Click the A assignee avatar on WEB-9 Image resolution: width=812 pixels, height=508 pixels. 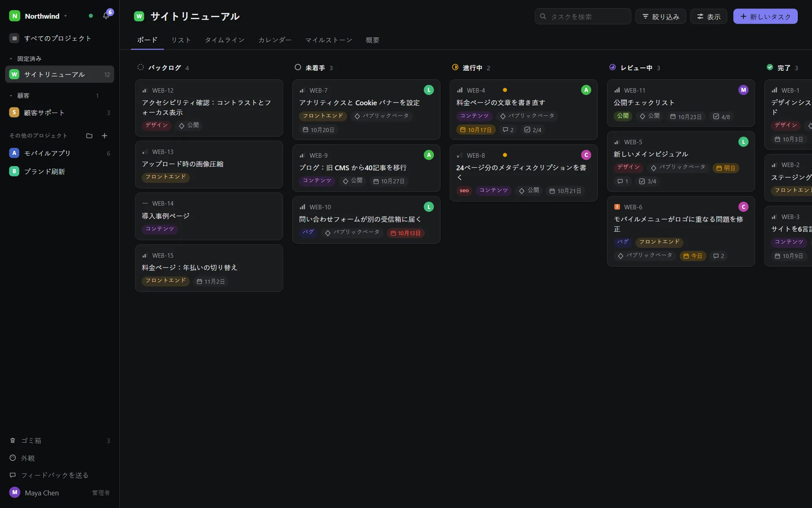[429, 155]
